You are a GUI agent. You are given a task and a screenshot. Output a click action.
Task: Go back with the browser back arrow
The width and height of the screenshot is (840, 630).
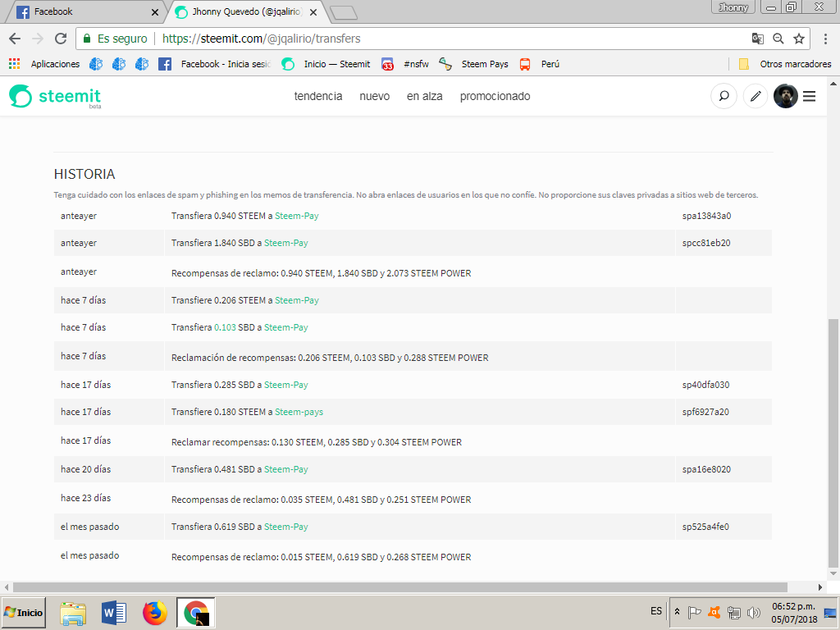pos(15,39)
